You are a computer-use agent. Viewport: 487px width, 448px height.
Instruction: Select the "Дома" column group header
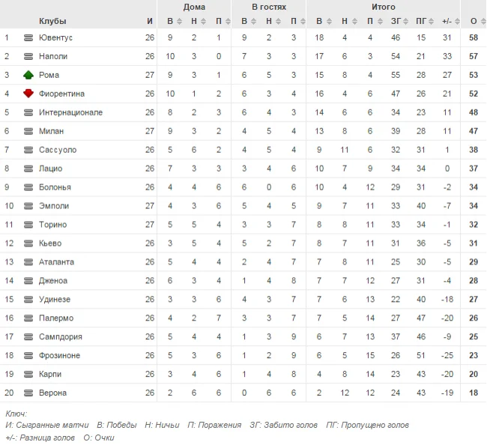(x=194, y=7)
